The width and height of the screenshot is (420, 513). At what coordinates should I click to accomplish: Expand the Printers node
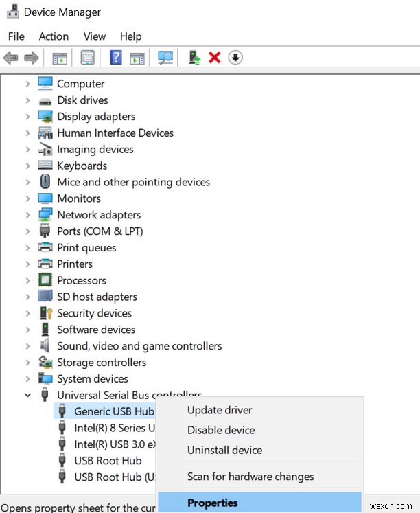27,264
